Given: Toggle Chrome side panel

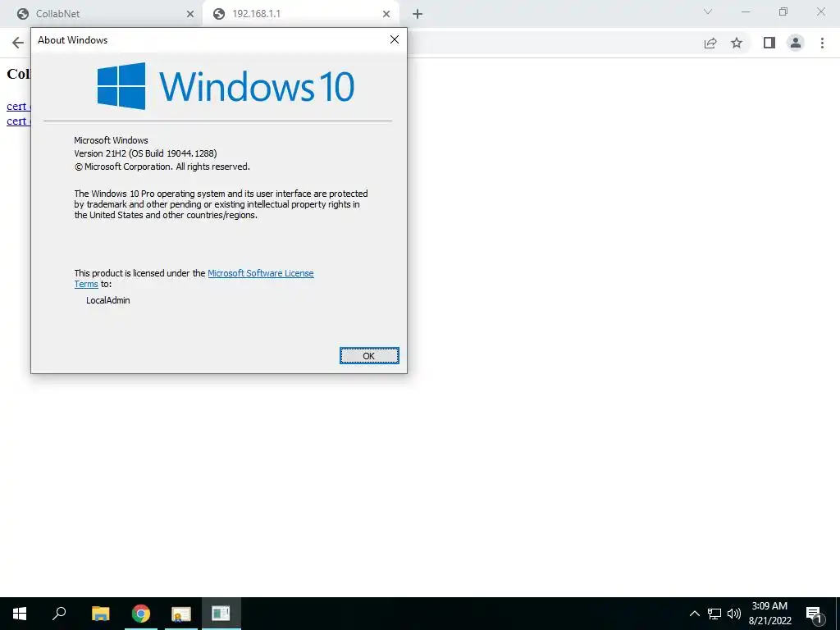Looking at the screenshot, I should (x=769, y=43).
